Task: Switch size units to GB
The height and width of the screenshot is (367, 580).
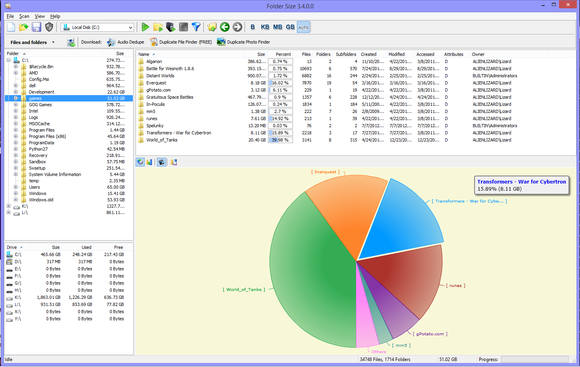Action: 290,27
